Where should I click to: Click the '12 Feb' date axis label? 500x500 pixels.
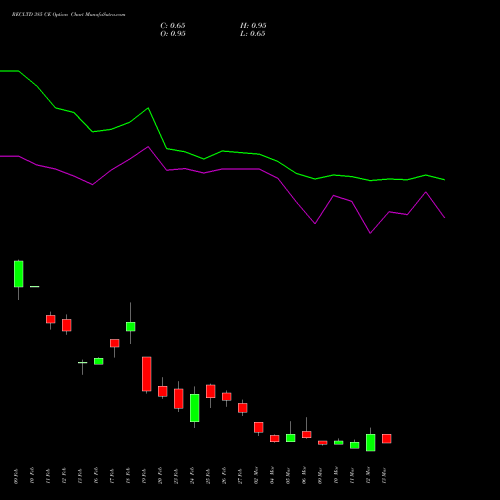64,476
